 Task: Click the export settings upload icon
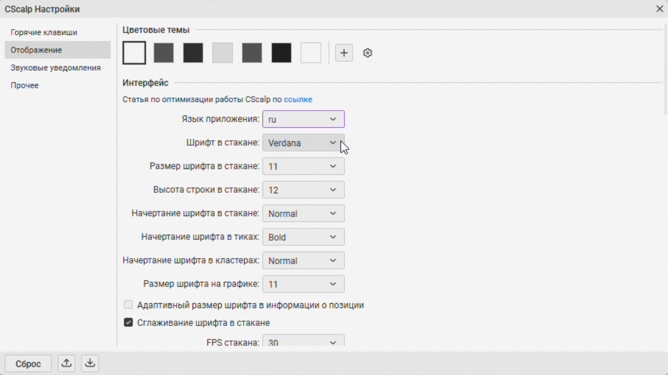[x=66, y=363]
